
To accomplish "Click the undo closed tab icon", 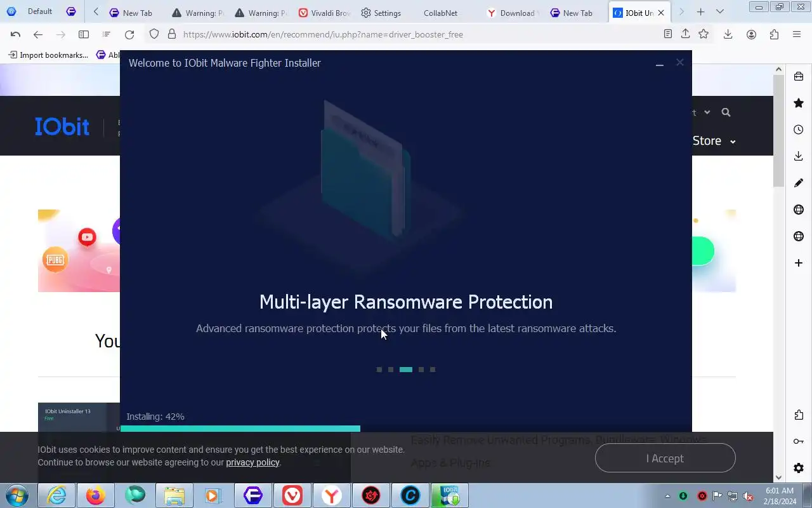I will click(x=15, y=34).
